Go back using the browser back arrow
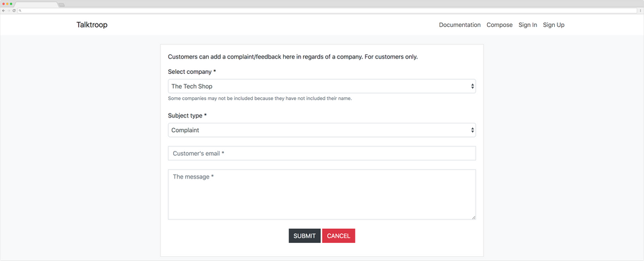The image size is (644, 261). [3, 10]
